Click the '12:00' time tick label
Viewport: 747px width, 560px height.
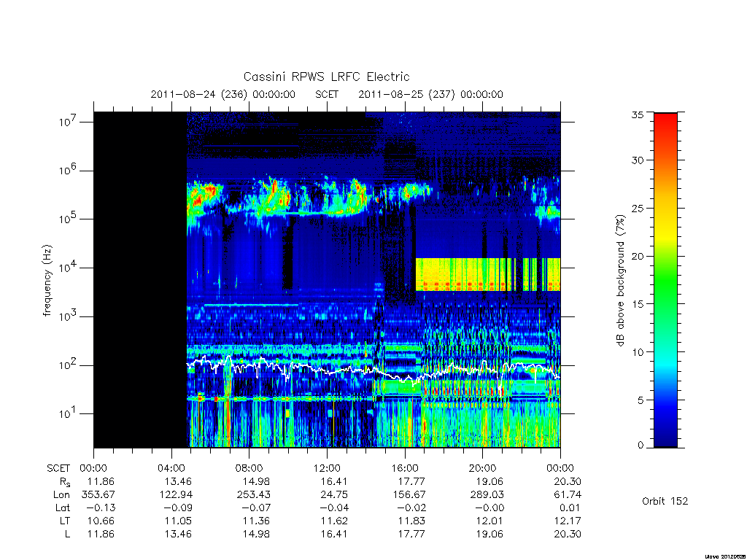[327, 469]
